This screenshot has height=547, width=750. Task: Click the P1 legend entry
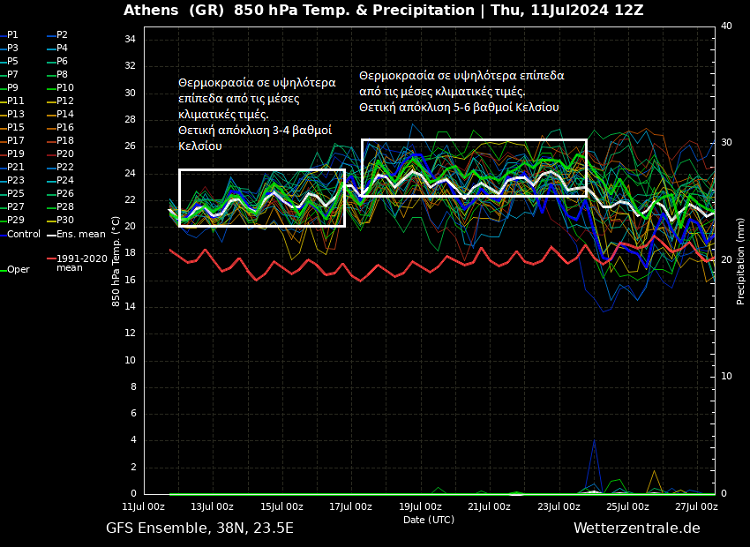[x=12, y=35]
